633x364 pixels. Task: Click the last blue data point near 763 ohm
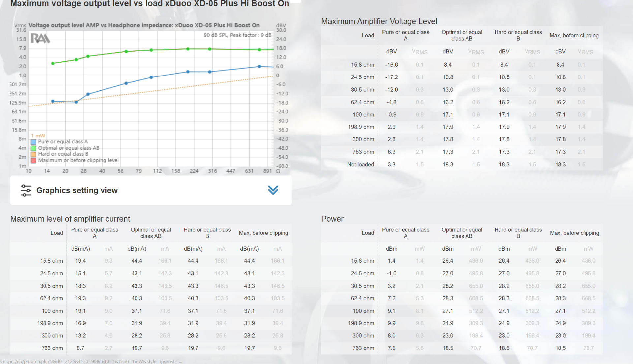[x=259, y=66]
